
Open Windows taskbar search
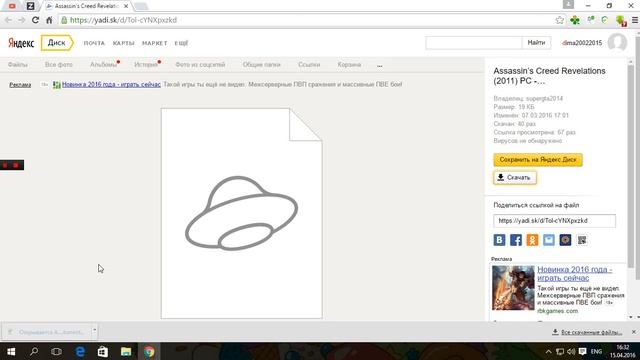[34, 351]
